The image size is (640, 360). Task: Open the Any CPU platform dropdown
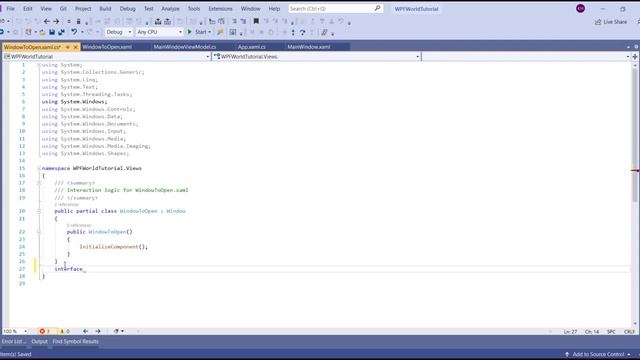pos(159,32)
